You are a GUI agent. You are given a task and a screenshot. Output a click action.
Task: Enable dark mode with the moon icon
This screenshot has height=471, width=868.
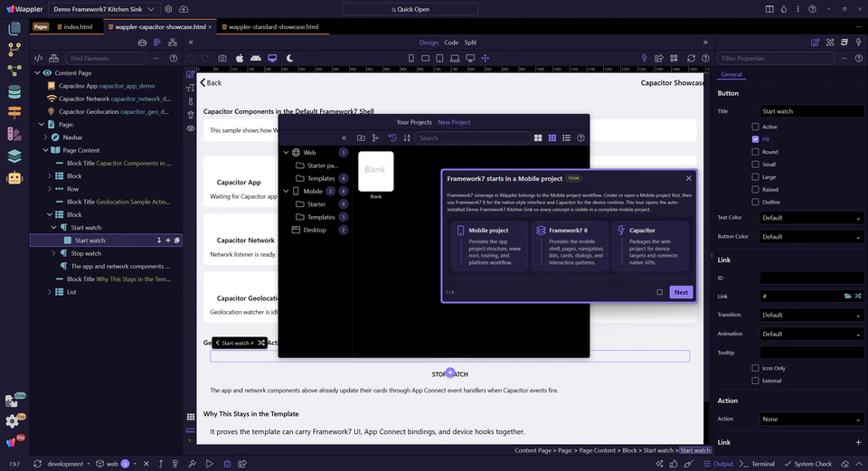pos(289,58)
